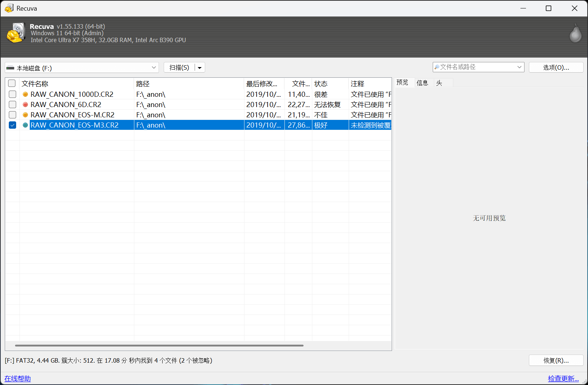The width and height of the screenshot is (588, 385).
Task: Select the RAW_CANON_1000D.CR2 file name
Action: [x=72, y=94]
